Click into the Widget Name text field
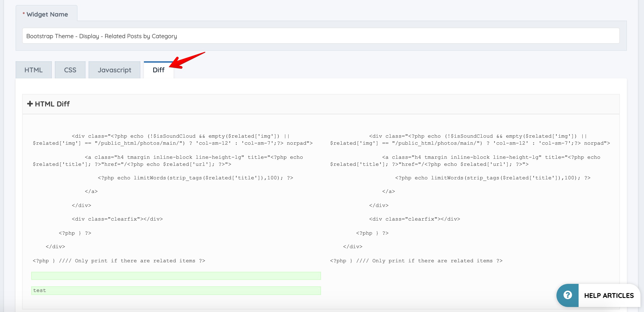Image resolution: width=644 pixels, height=312 pixels. (321, 36)
